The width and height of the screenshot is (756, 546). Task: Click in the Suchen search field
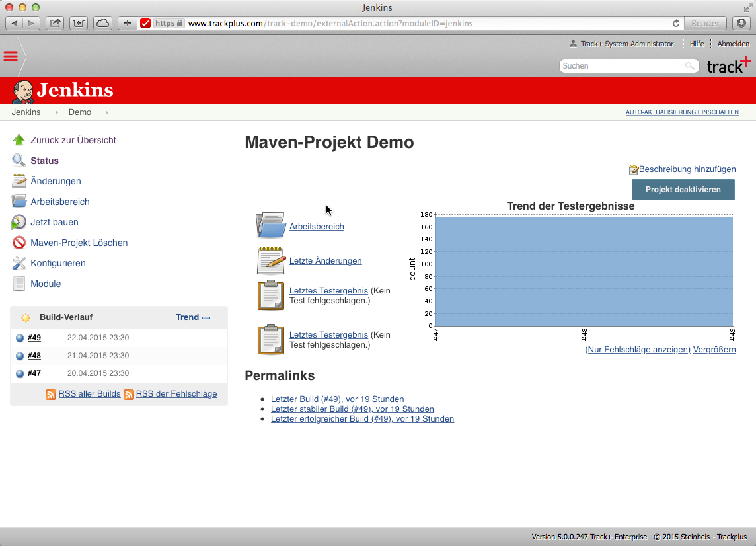coord(624,66)
